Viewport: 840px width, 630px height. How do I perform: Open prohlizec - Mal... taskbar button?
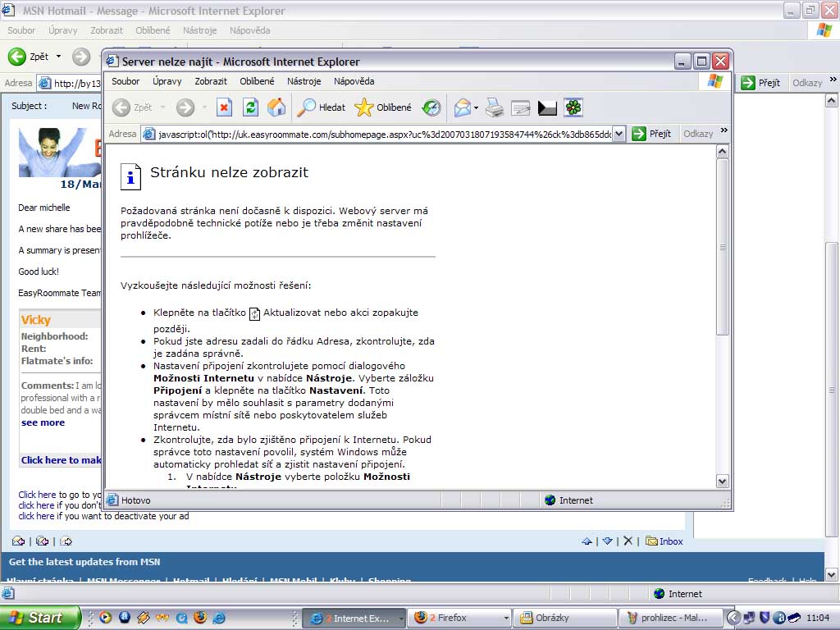[x=669, y=618]
